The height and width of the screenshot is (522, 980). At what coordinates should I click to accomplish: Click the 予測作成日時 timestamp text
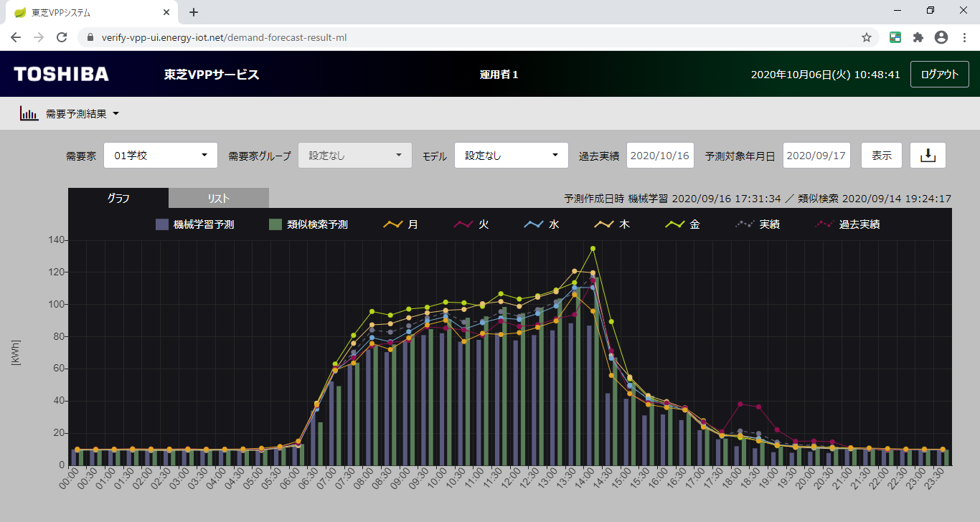tap(758, 199)
